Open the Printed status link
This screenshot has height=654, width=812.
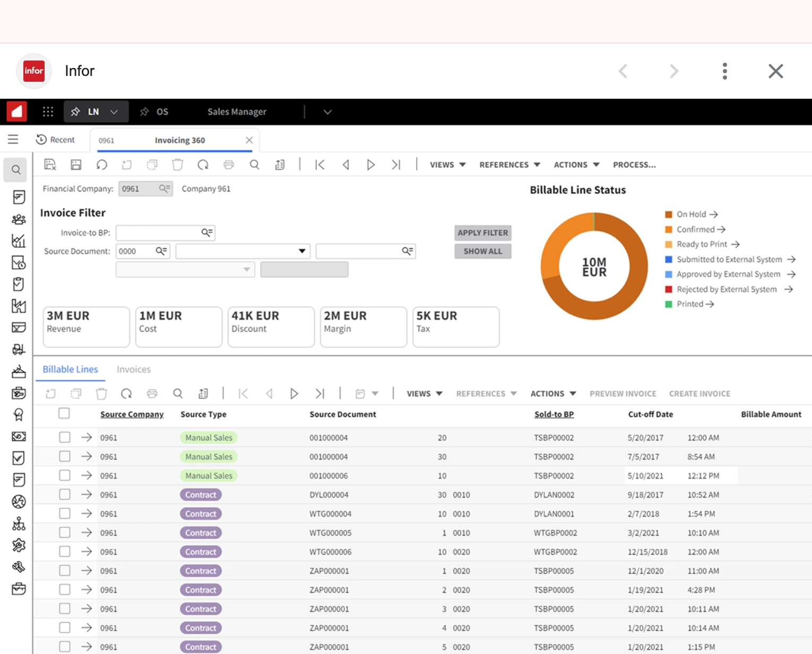click(x=695, y=304)
